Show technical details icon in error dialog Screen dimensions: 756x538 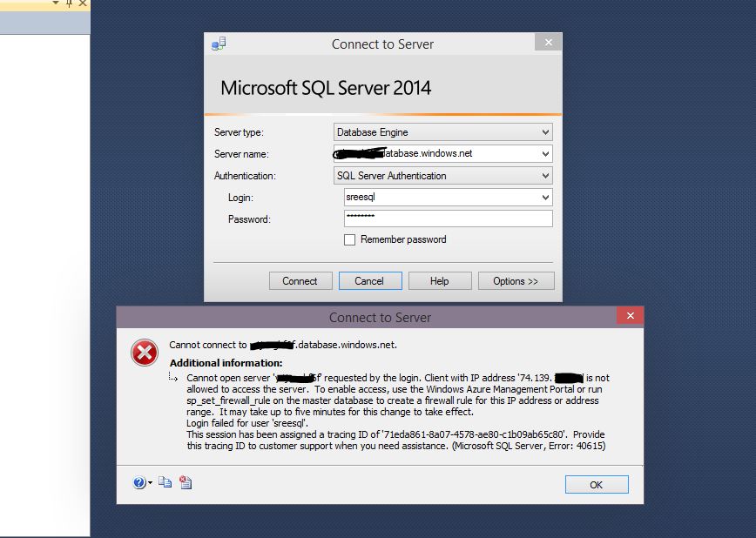(x=186, y=483)
